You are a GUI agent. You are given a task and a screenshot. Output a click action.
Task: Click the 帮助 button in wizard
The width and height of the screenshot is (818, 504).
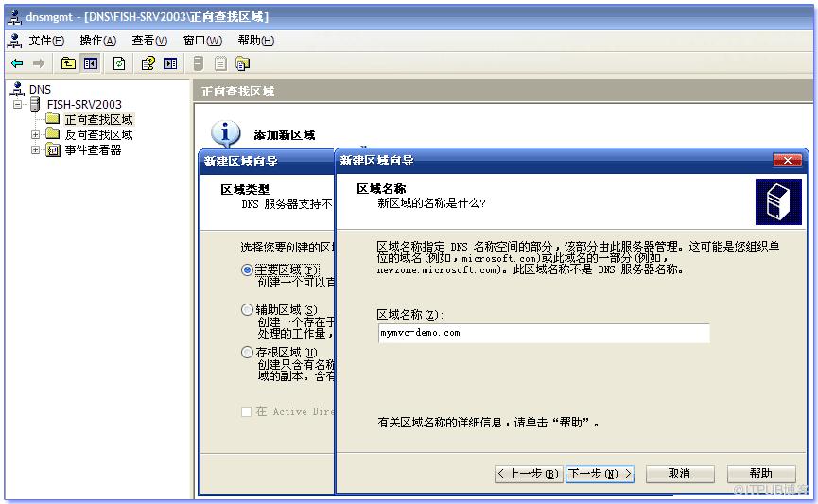pyautogui.click(x=761, y=474)
